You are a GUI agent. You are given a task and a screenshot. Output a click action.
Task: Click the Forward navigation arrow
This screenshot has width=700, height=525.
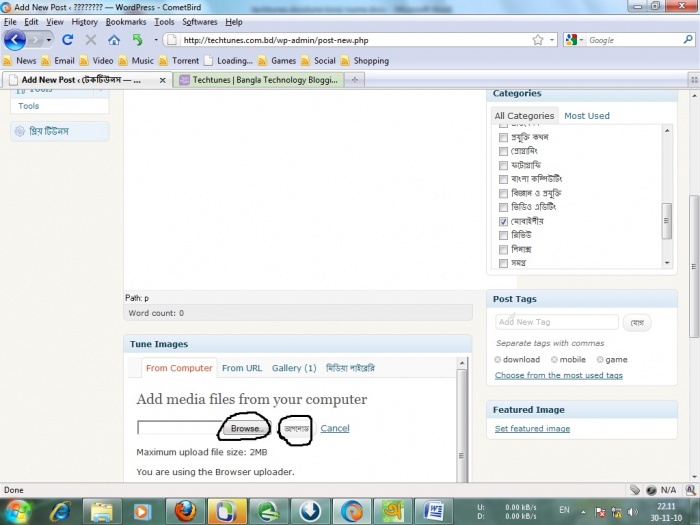pos(35,40)
